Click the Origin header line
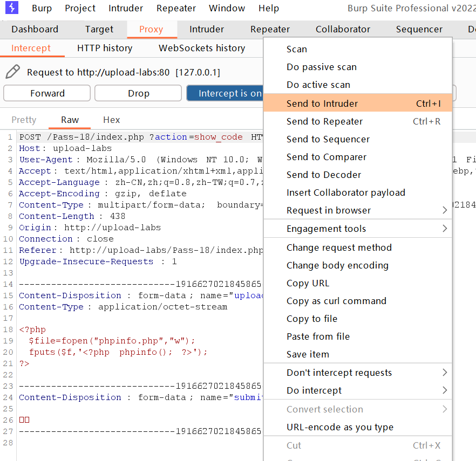Screen dimensions: 476x461 (90, 228)
